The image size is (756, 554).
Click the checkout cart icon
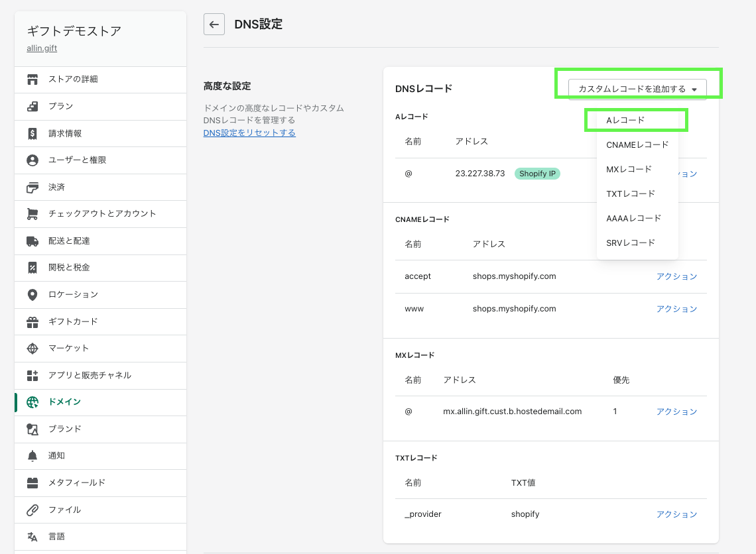tap(32, 214)
